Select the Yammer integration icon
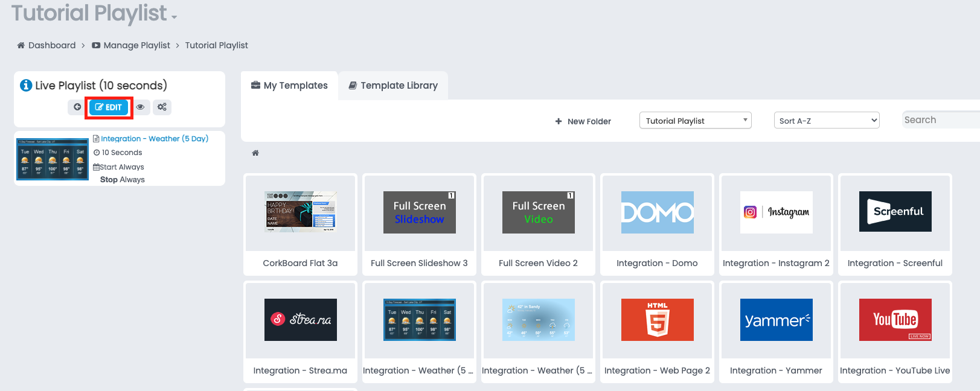The width and height of the screenshot is (980, 391). (x=777, y=320)
